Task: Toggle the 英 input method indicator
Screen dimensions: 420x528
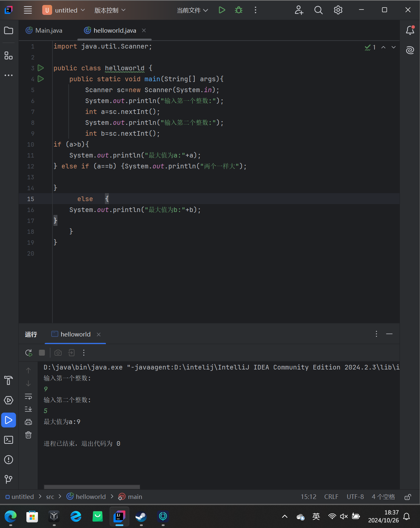Action: pos(316,516)
